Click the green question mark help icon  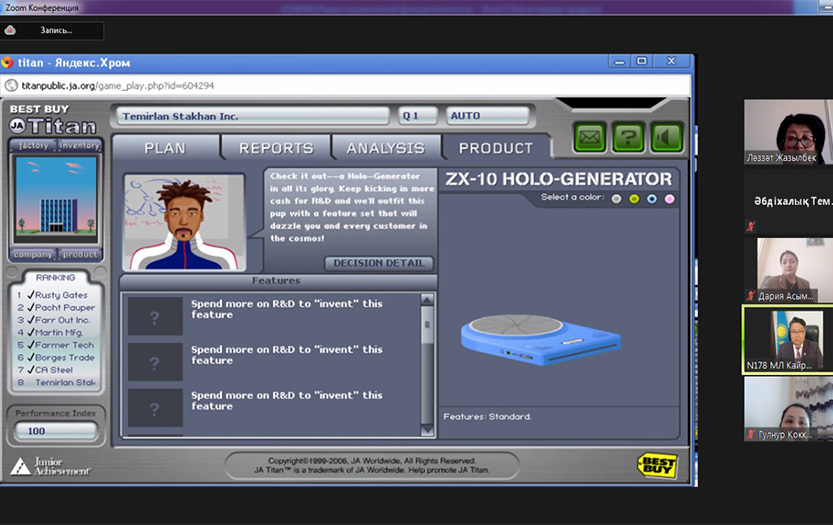(628, 137)
